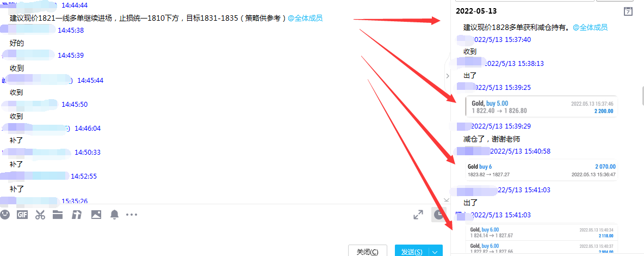Toggle the message history clock icon
This screenshot has width=644, height=256.
[438, 215]
